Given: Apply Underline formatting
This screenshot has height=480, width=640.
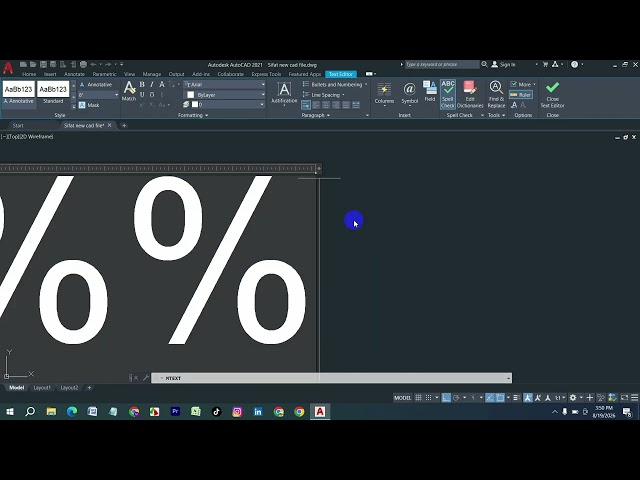Looking at the screenshot, I should pos(142,95).
